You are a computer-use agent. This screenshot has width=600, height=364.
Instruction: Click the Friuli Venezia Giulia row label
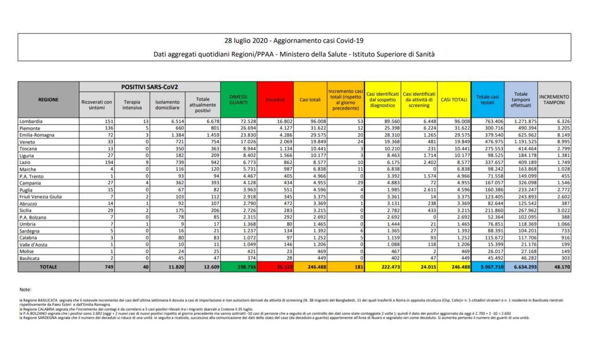point(41,197)
